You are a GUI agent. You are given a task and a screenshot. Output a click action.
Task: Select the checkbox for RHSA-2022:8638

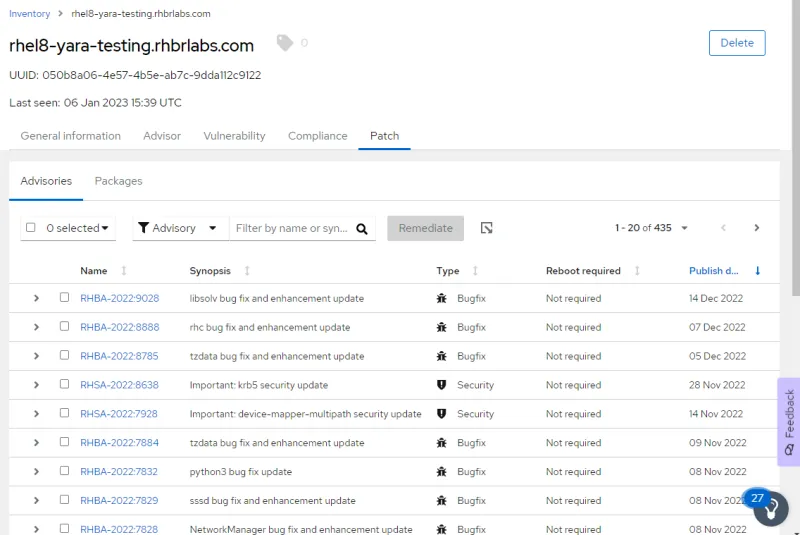click(65, 384)
